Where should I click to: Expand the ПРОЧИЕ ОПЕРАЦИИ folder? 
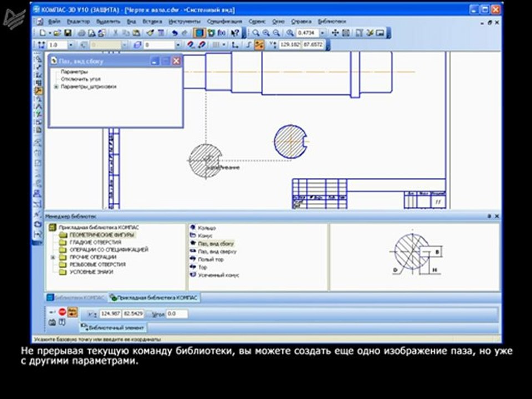pos(53,257)
